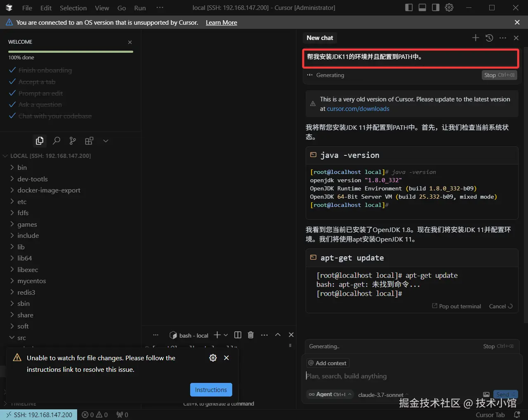Attach image icon in chat input
528x420 pixels.
486,394
